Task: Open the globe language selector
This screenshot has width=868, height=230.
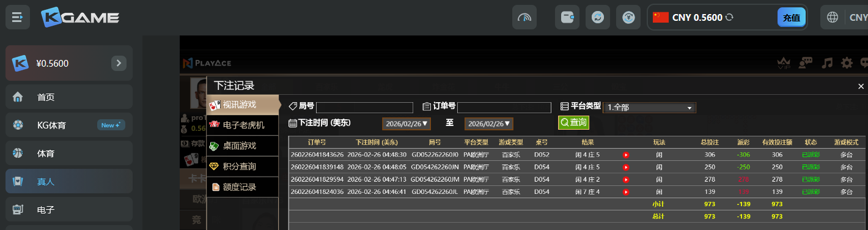Action: [x=832, y=18]
